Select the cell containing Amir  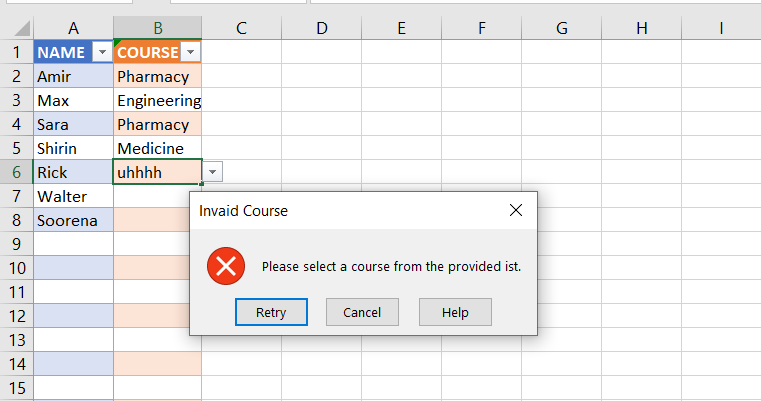73,76
